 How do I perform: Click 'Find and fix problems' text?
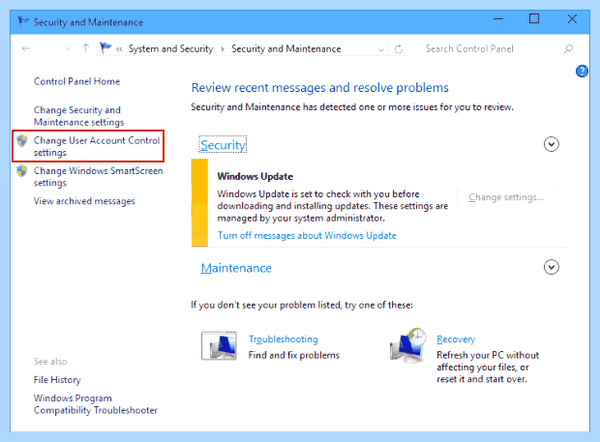click(294, 355)
